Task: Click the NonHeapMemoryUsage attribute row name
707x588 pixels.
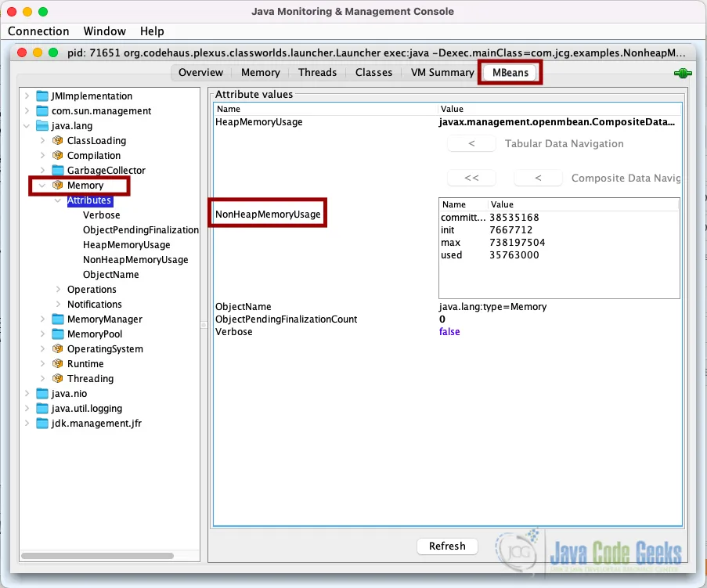Action: (x=268, y=215)
